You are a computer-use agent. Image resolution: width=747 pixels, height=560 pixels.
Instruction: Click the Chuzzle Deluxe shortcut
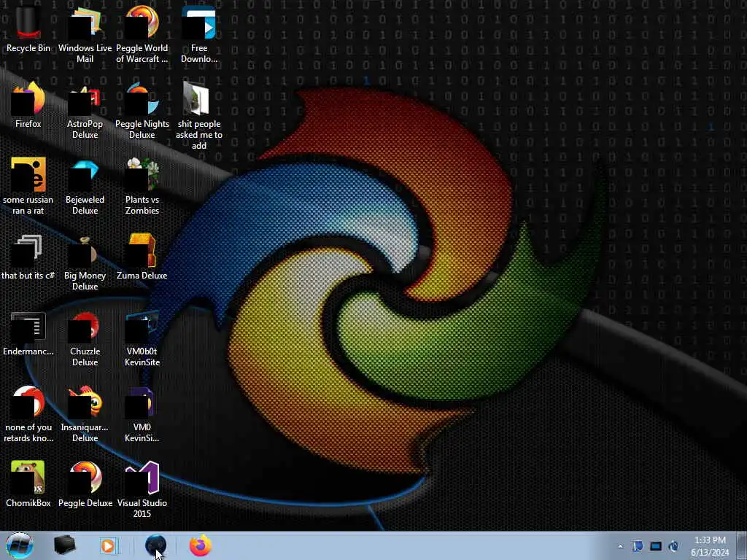pyautogui.click(x=85, y=338)
